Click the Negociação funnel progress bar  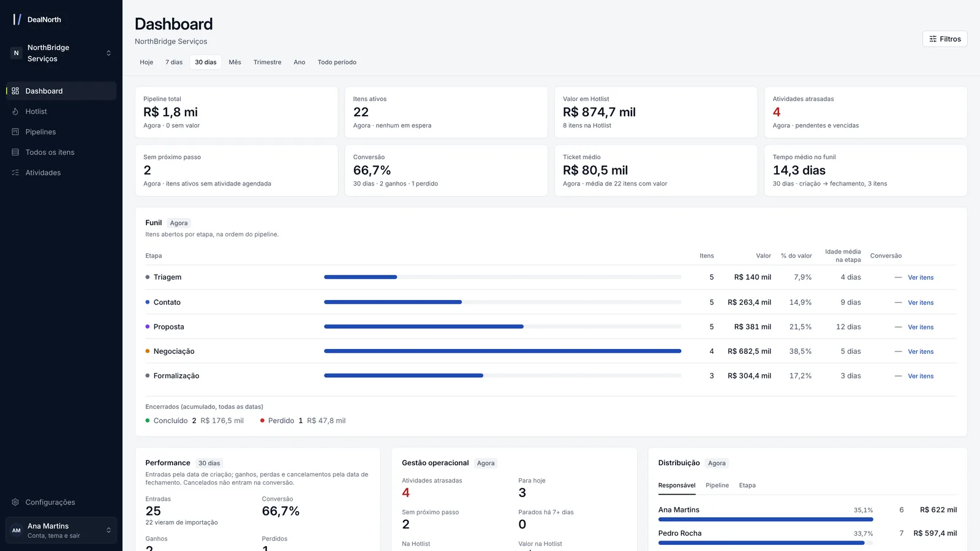(502, 351)
